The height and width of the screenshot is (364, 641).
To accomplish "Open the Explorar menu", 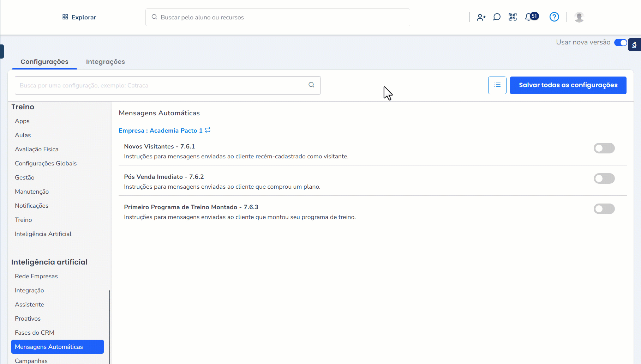I will coord(79,17).
